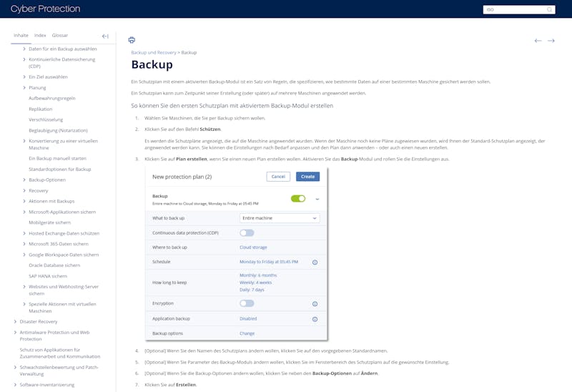Expand Hosted Exchange-Daten schützen node
572x392 pixels.
tap(24, 233)
